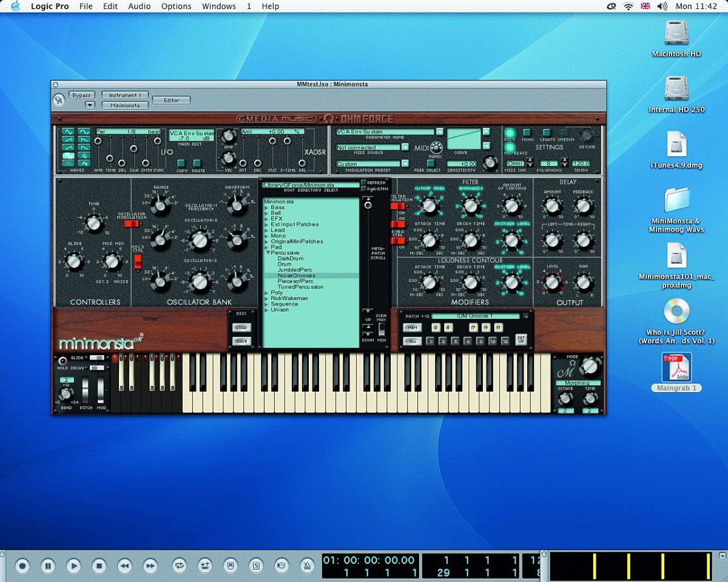Click the MIDI Panic icon
This screenshot has width=728, height=582.
[x=436, y=147]
